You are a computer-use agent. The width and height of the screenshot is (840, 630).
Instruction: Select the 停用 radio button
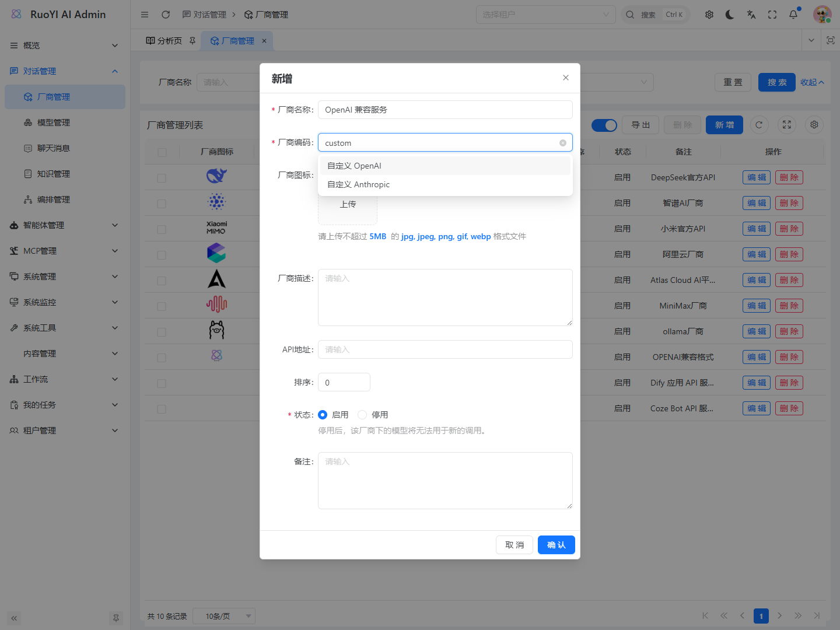pyautogui.click(x=362, y=415)
